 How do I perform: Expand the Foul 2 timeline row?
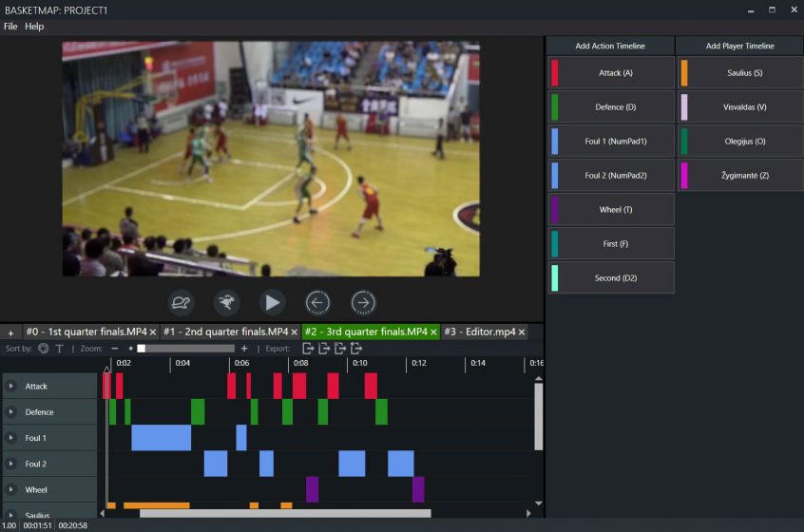click(x=12, y=465)
